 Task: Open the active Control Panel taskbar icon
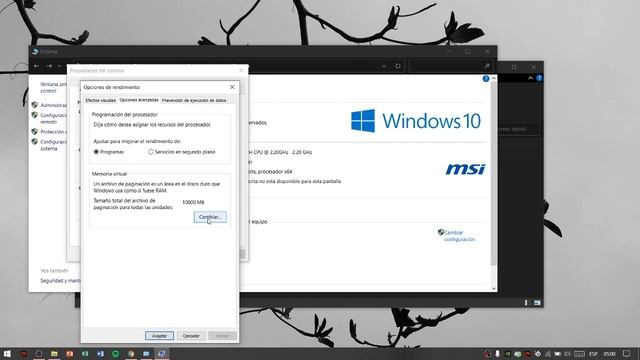click(162, 353)
